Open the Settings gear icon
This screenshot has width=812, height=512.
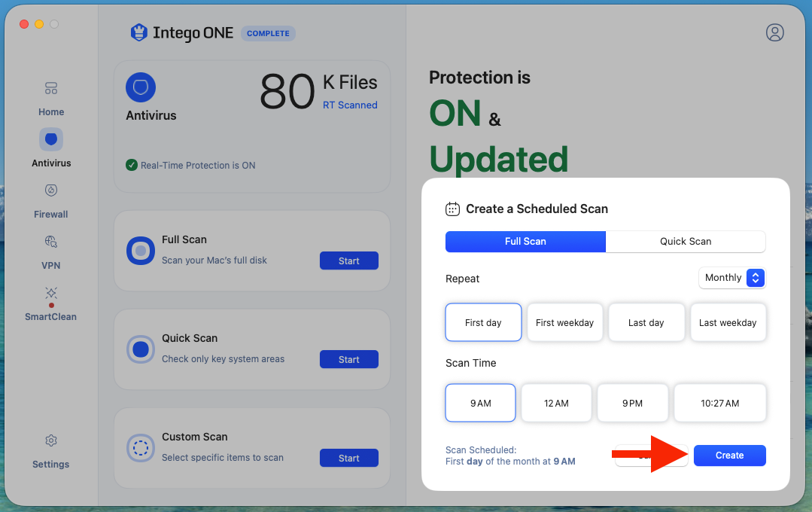(50, 440)
